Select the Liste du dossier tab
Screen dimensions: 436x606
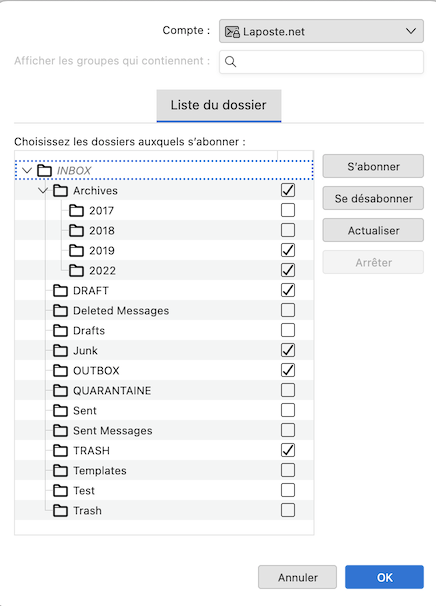coord(219,106)
